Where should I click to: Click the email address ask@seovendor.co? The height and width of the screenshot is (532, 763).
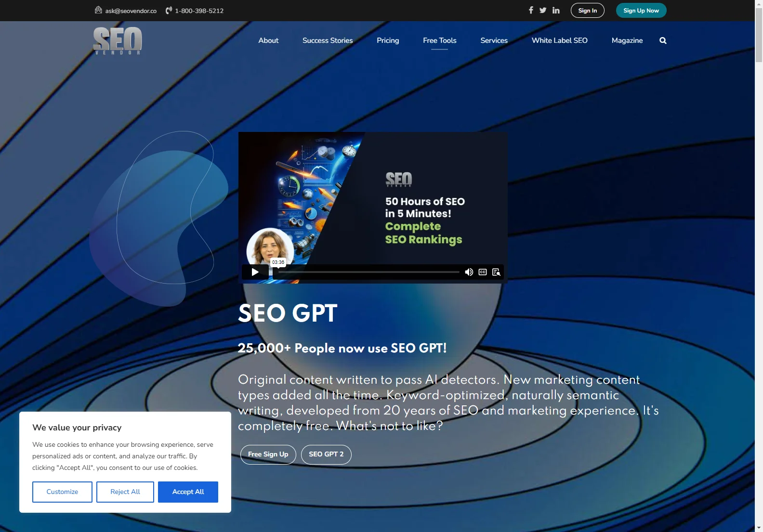(131, 11)
